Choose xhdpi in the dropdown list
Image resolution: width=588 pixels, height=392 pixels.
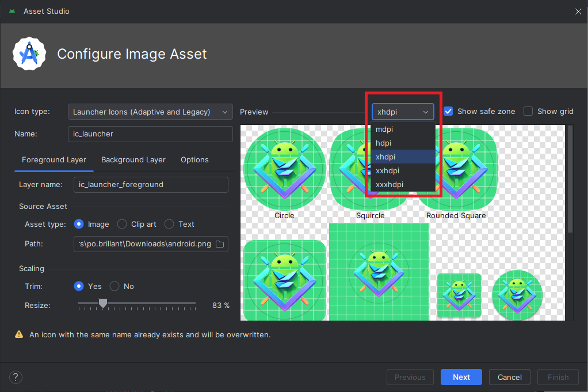tap(403, 157)
